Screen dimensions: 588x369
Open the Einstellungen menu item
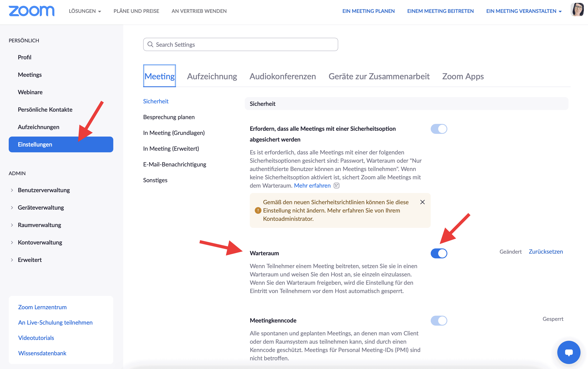pyautogui.click(x=35, y=144)
